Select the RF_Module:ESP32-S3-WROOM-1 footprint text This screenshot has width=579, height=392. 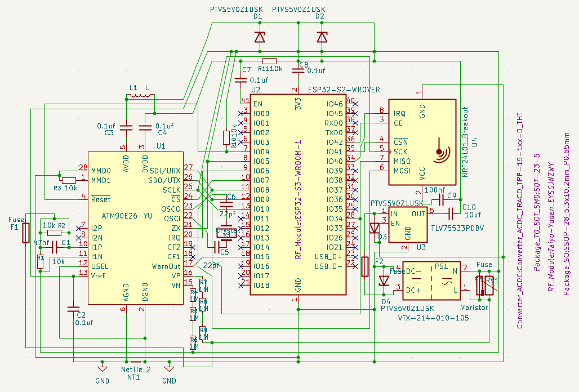[x=299, y=199]
